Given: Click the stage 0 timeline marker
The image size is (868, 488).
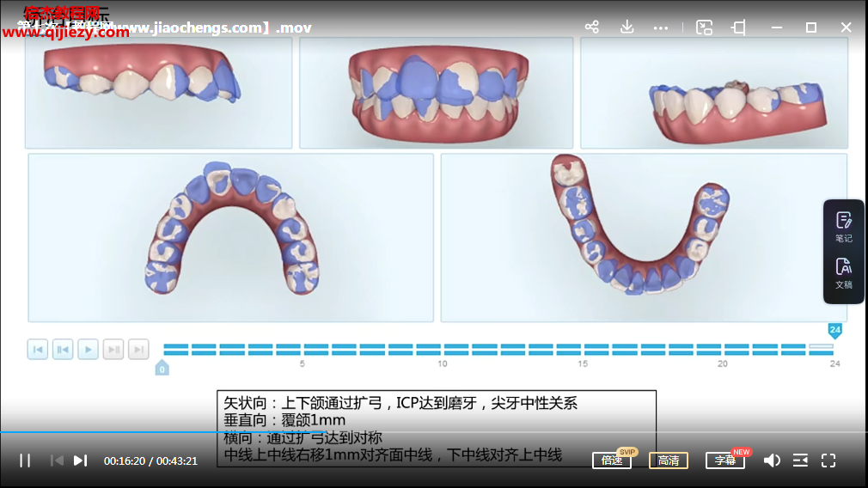Looking at the screenshot, I should [x=162, y=369].
